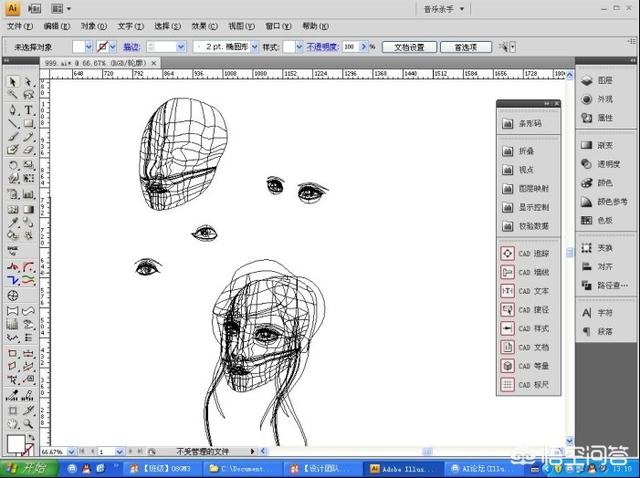
Task: Open the CAD 追踪 panel
Action: click(x=525, y=253)
